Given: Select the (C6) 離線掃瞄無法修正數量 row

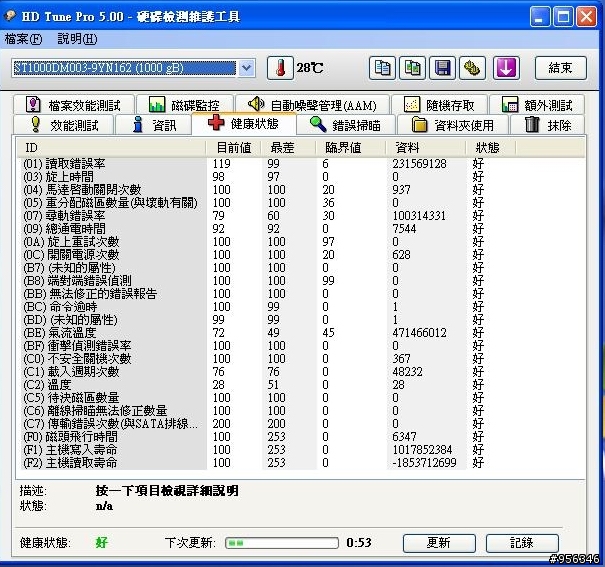Looking at the screenshot, I should pyautogui.click(x=301, y=411).
